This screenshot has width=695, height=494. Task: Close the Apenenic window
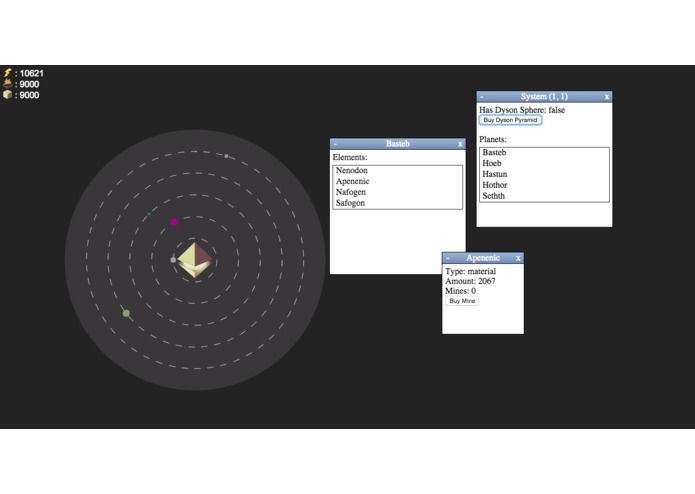click(518, 258)
